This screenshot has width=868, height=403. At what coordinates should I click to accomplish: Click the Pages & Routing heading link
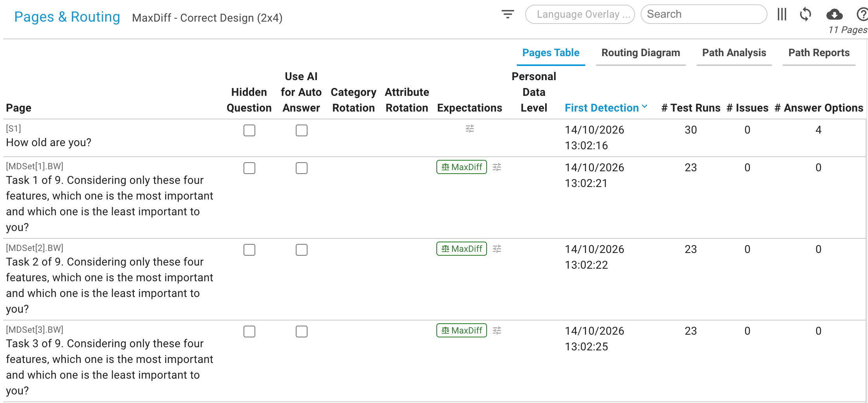67,17
